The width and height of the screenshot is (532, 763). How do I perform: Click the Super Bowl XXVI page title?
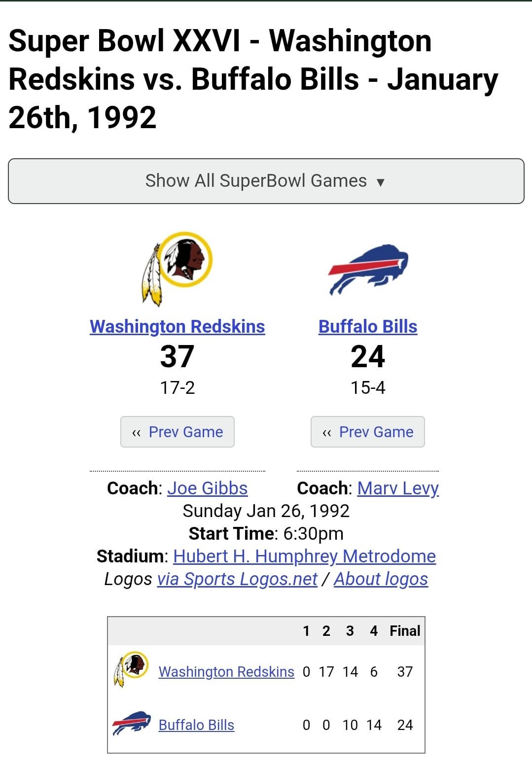tap(253, 79)
